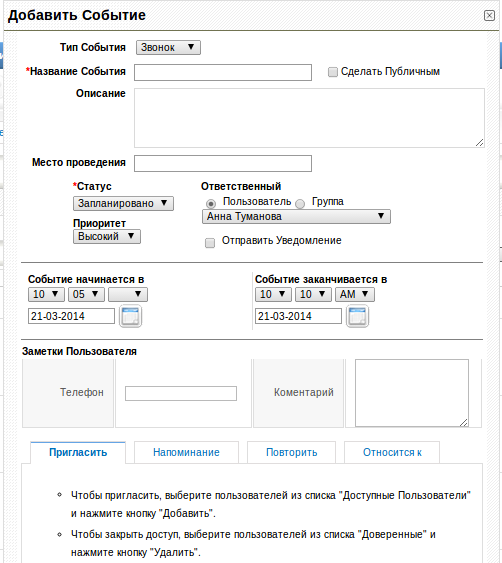Click the Телефон input field
502x563 pixels.
click(x=181, y=393)
